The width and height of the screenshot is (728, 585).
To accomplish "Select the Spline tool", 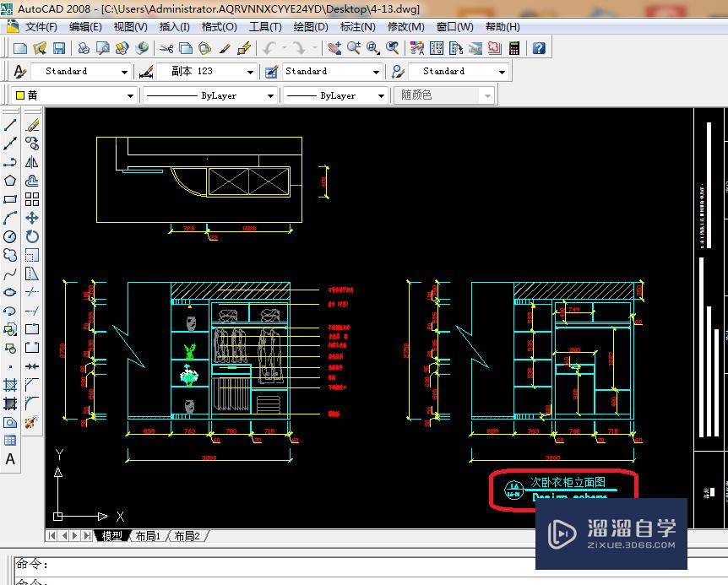I will point(10,274).
